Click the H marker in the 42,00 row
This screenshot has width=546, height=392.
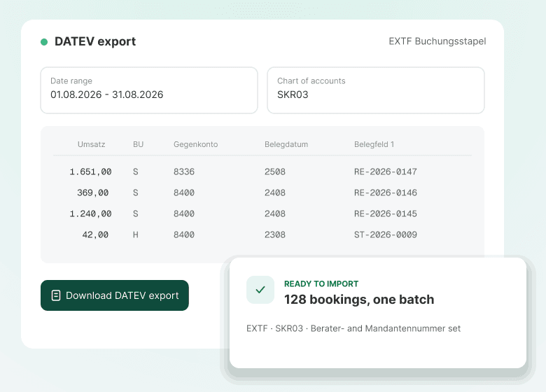pyautogui.click(x=136, y=234)
